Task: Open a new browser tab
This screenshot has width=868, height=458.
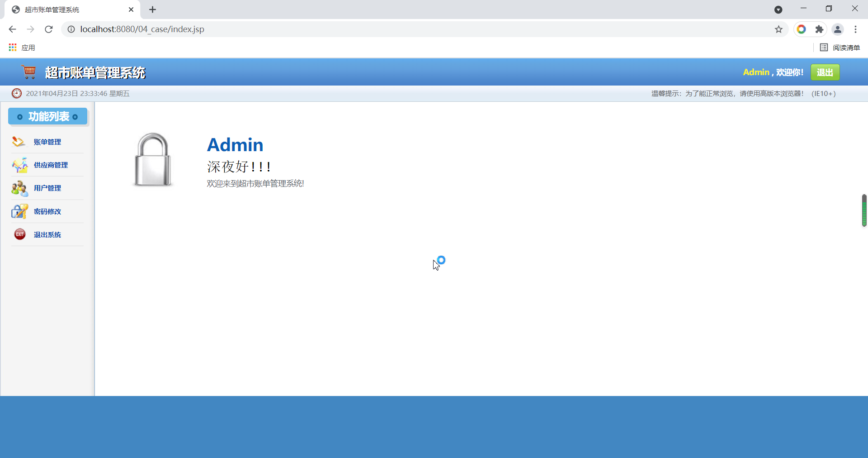Action: [152, 10]
